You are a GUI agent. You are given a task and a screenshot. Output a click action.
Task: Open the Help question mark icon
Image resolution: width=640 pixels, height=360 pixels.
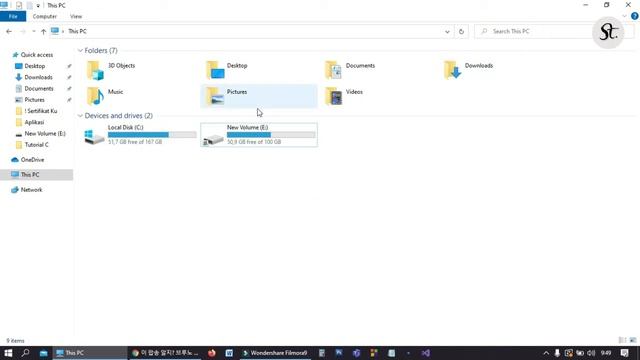click(x=634, y=16)
